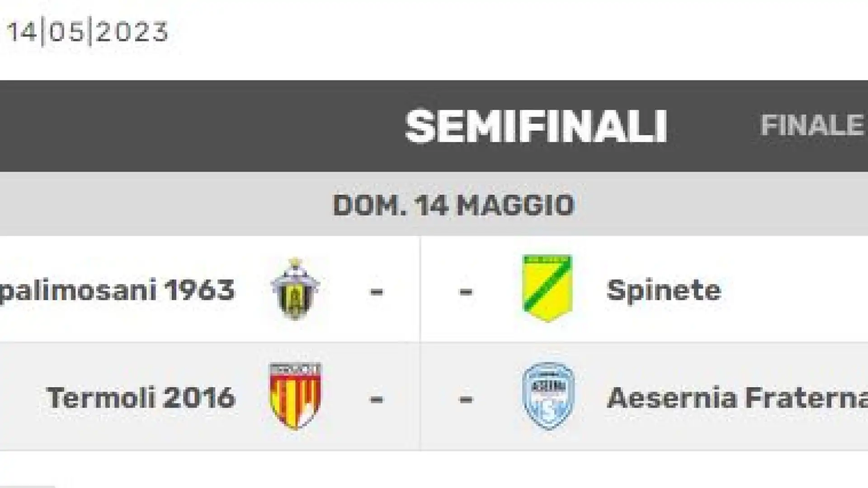868x488 pixels.
Task: Click the Aesernia Fraterna light-blue crest
Action: point(548,396)
